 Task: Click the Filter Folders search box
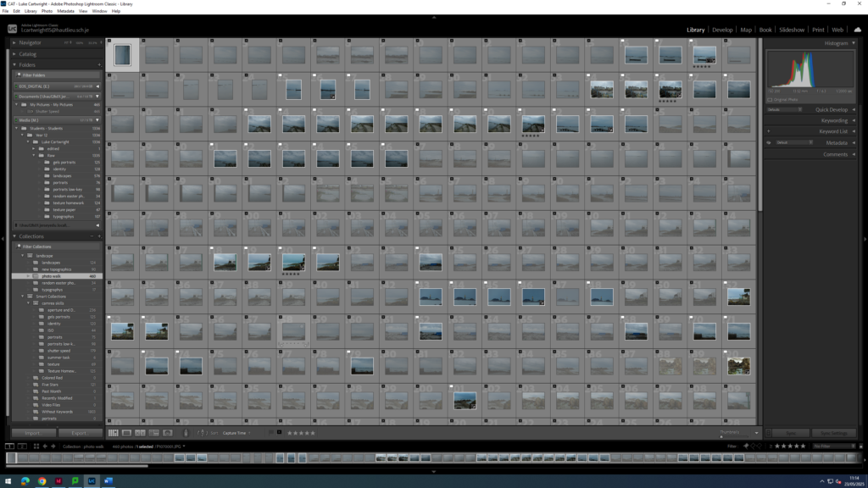point(58,75)
